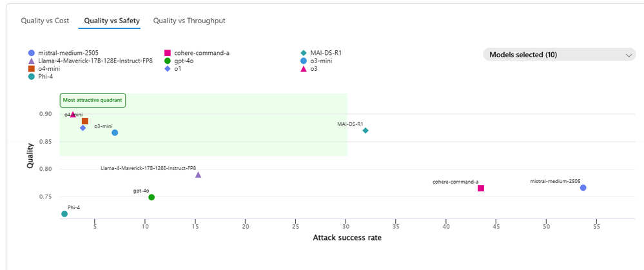Open the Quality vs Safety tab

[112, 21]
